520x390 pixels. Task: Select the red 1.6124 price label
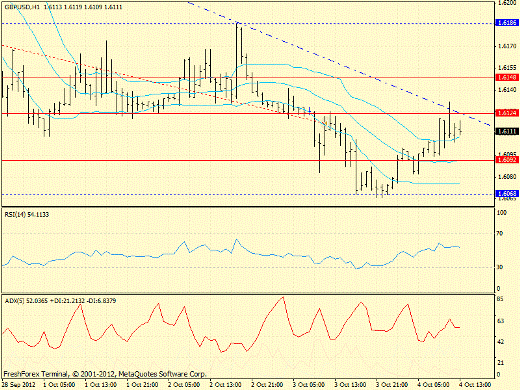coord(507,113)
